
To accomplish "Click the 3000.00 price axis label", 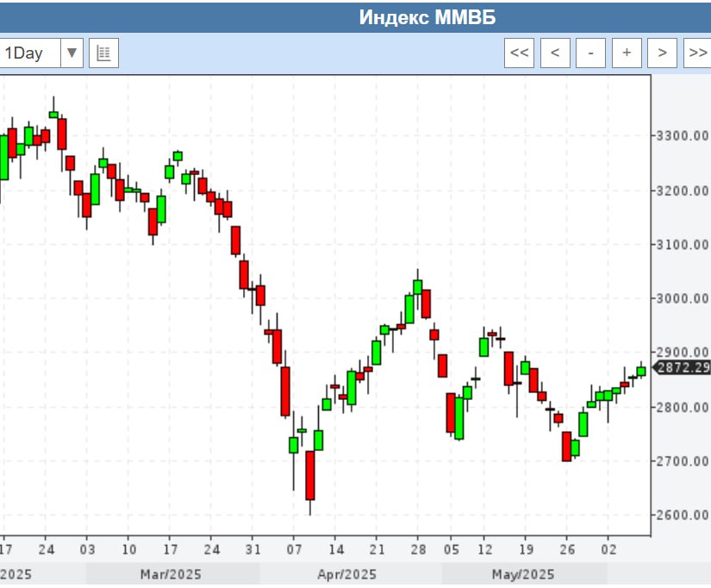I will coord(682,298).
